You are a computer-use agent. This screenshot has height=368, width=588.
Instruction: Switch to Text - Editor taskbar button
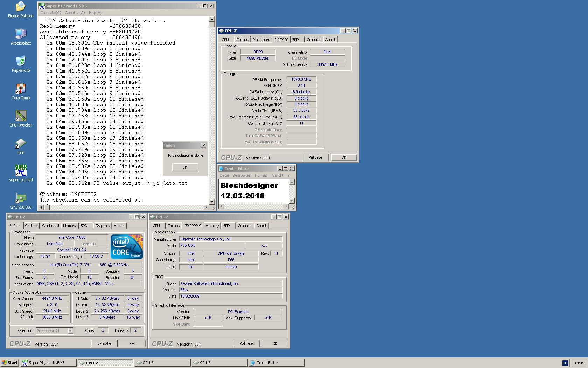pos(276,363)
